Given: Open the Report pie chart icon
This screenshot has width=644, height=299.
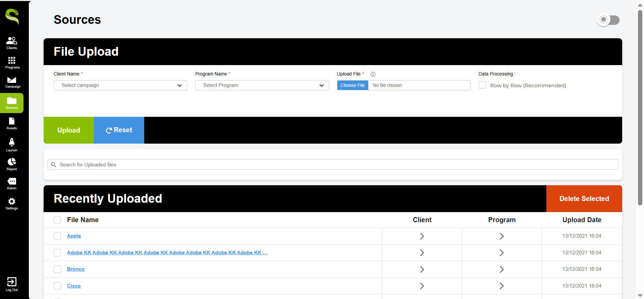Looking at the screenshot, I should pyautogui.click(x=12, y=164).
